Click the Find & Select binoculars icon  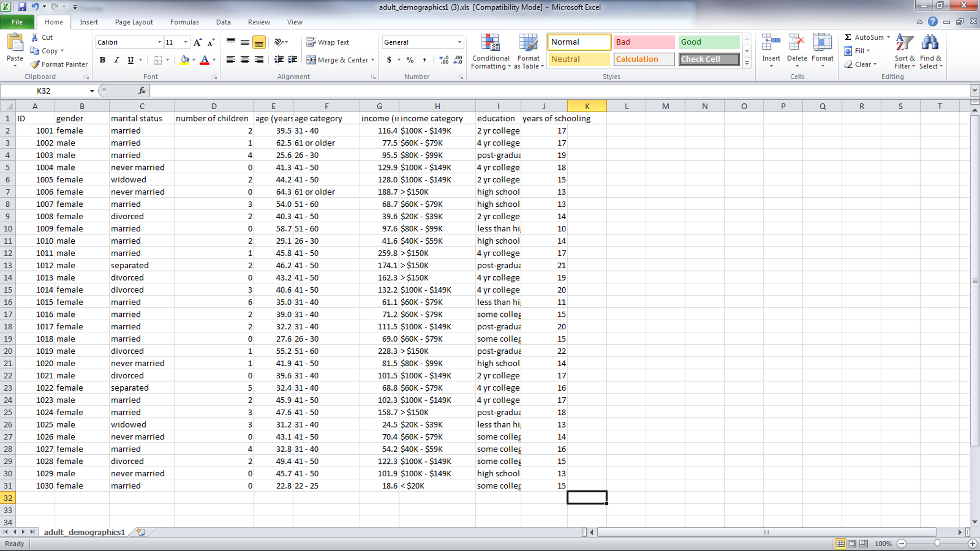930,43
